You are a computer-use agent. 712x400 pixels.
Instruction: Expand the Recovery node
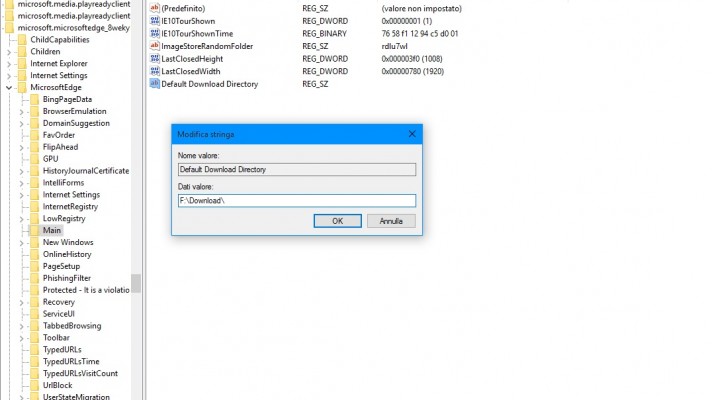coord(21,302)
